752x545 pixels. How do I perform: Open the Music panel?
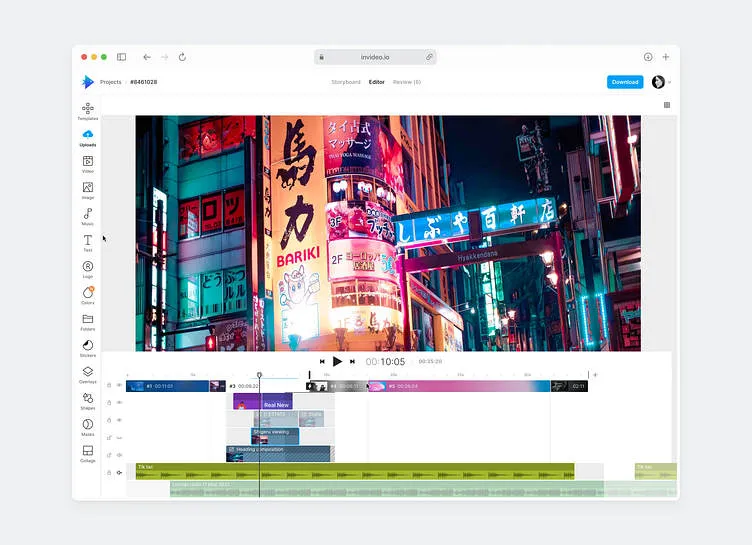click(x=88, y=216)
